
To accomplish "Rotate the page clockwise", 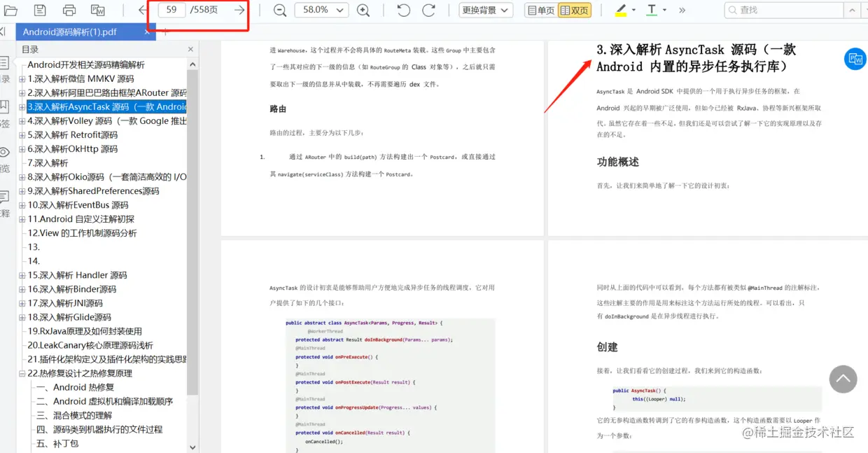I will [428, 10].
